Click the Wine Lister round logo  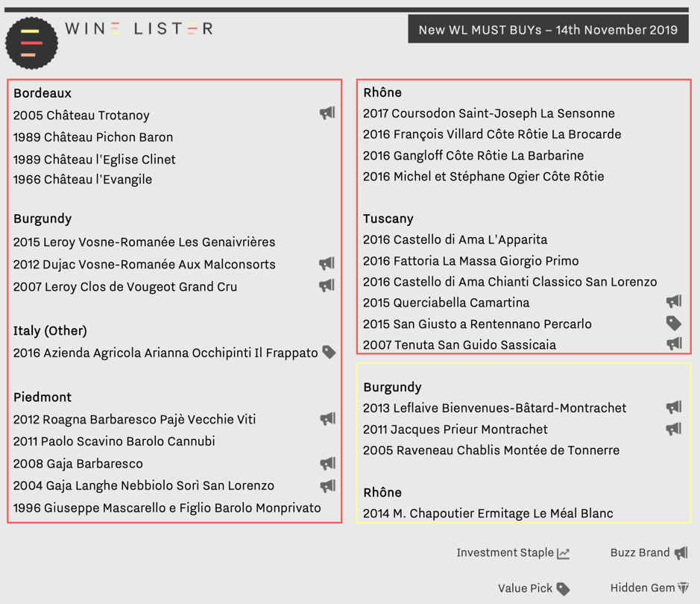pyautogui.click(x=31, y=43)
